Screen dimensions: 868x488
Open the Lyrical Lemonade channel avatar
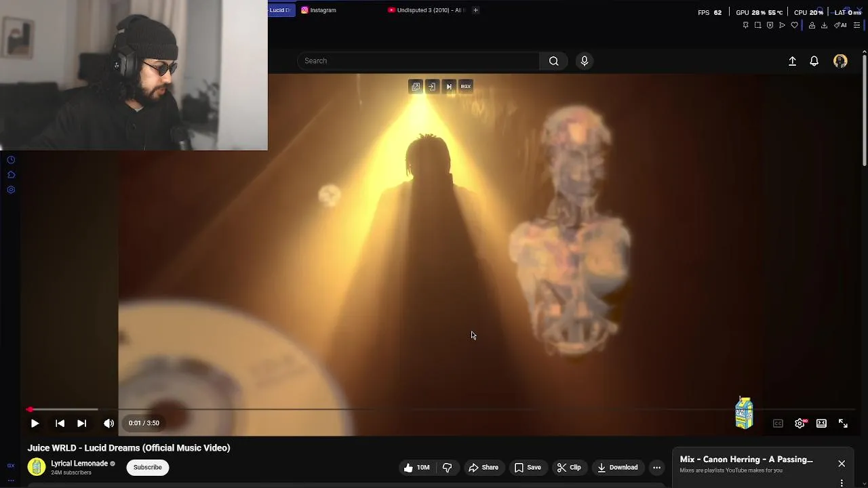pyautogui.click(x=37, y=467)
